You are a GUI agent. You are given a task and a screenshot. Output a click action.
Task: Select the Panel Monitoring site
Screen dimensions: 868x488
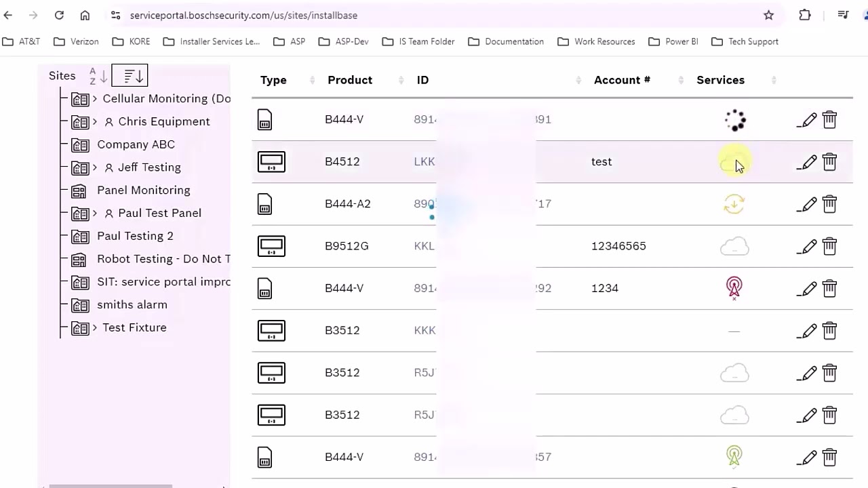[143, 190]
